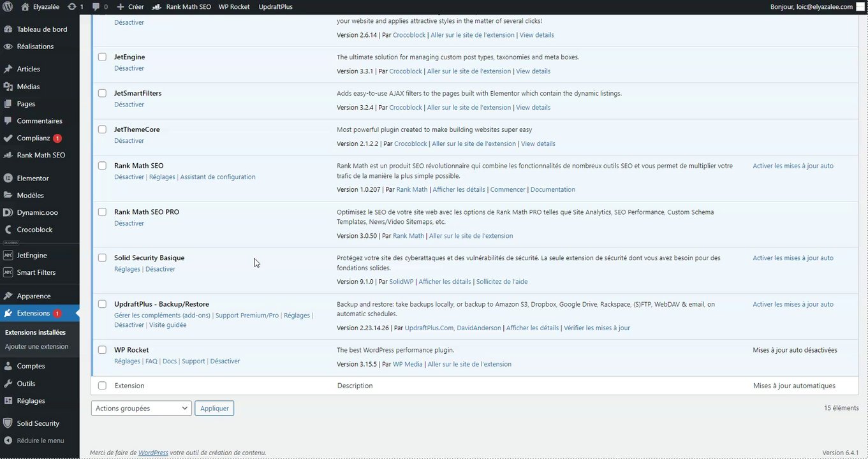Screen dimensions: 868x459
Task: Open the Solid Security shield icon
Action: pos(8,423)
